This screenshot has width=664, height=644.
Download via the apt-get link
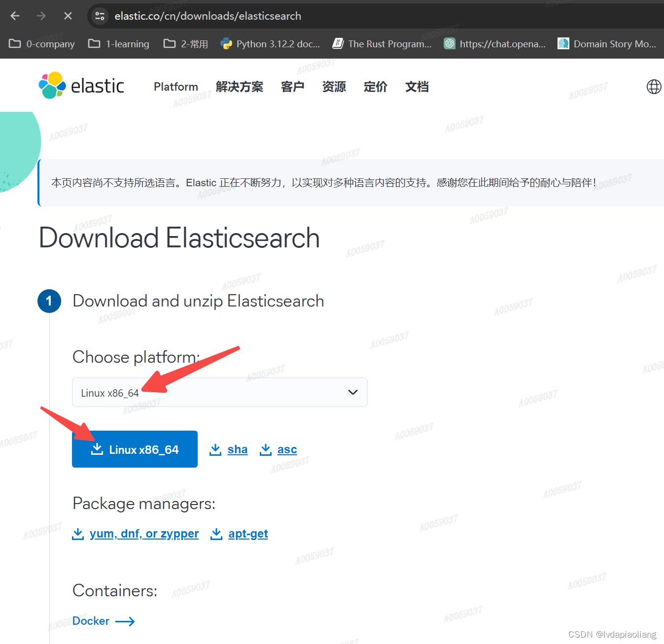pyautogui.click(x=248, y=533)
